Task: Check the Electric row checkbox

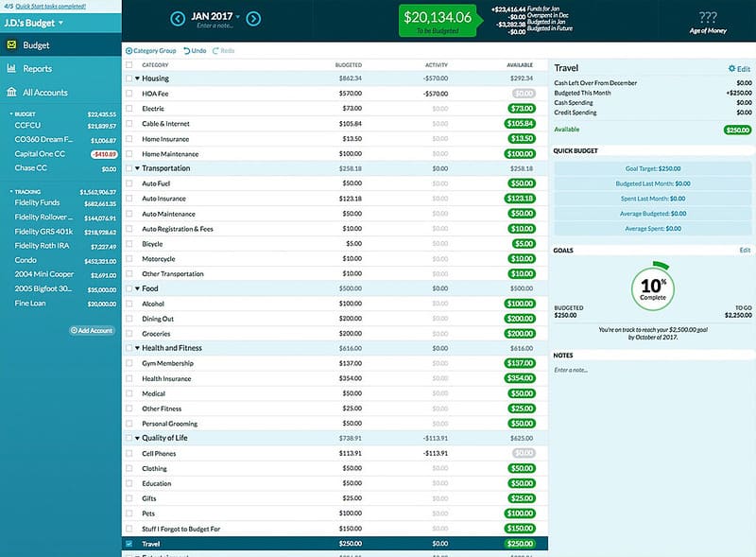Action: [x=129, y=109]
